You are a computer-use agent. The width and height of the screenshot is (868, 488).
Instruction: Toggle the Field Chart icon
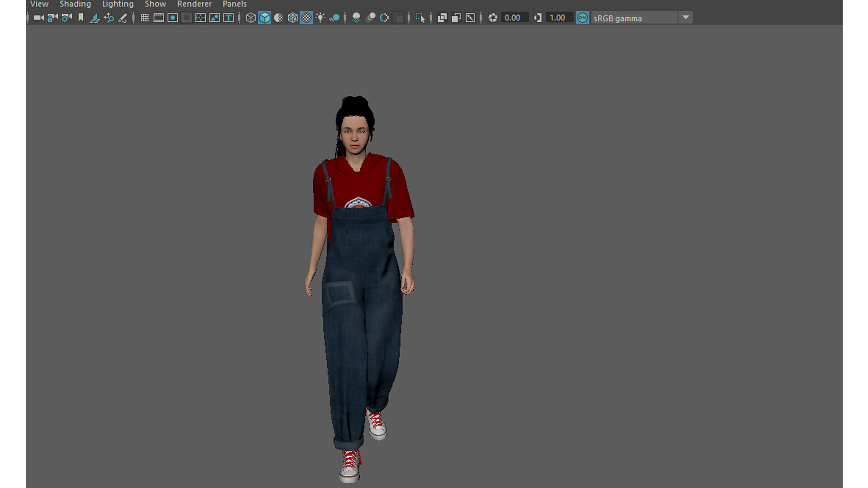point(201,18)
